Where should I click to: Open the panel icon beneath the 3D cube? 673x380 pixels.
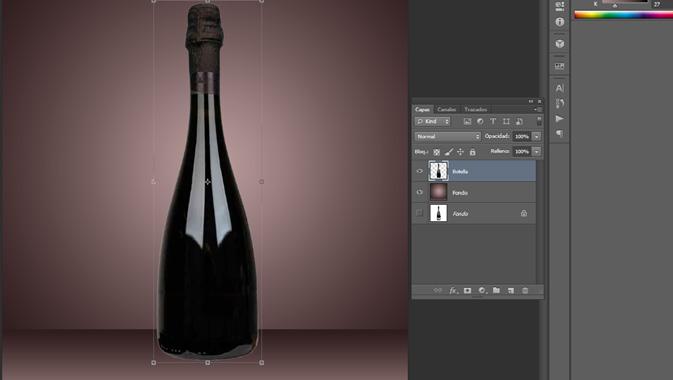click(560, 66)
